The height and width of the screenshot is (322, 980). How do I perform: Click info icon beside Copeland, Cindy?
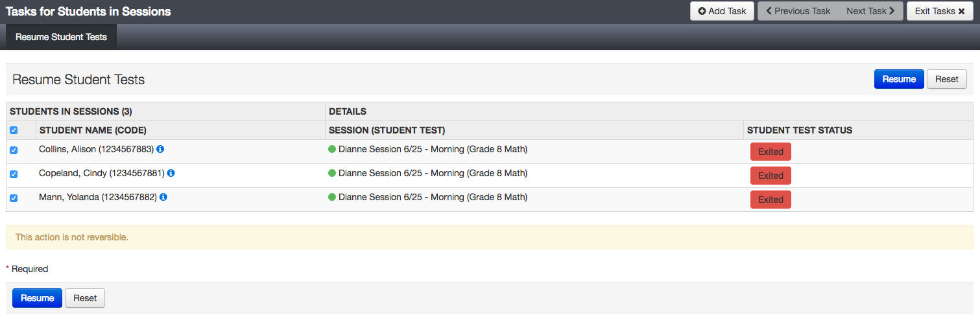[x=171, y=173]
